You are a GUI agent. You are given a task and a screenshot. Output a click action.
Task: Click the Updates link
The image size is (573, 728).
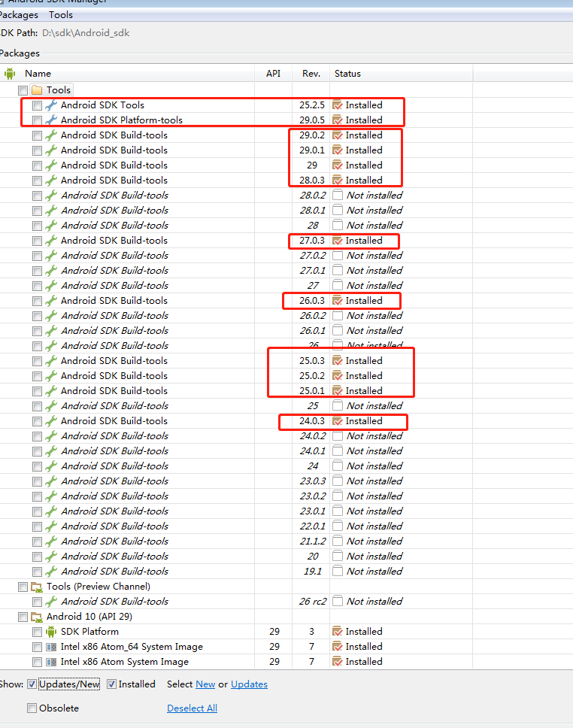tap(250, 684)
